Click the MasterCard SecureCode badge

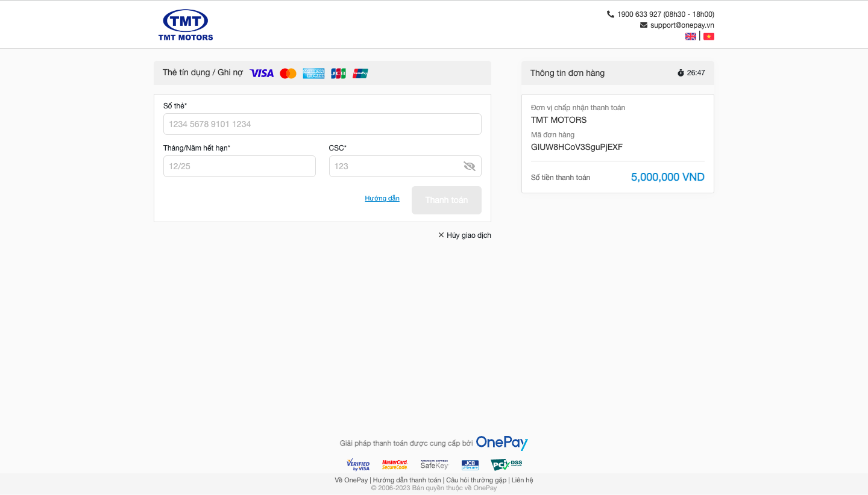395,464
